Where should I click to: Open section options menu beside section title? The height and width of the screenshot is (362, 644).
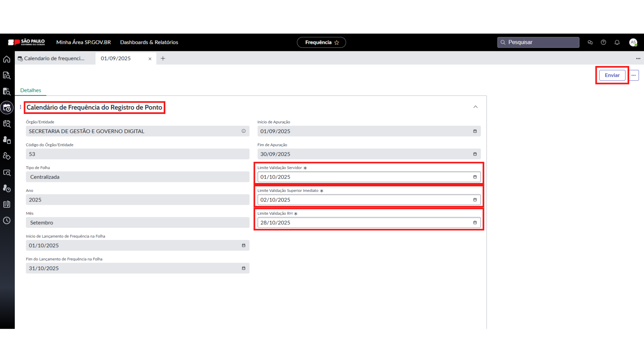(x=20, y=107)
